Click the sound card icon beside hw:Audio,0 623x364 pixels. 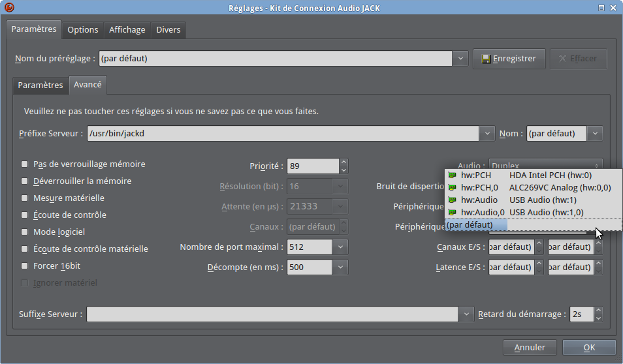click(x=452, y=213)
